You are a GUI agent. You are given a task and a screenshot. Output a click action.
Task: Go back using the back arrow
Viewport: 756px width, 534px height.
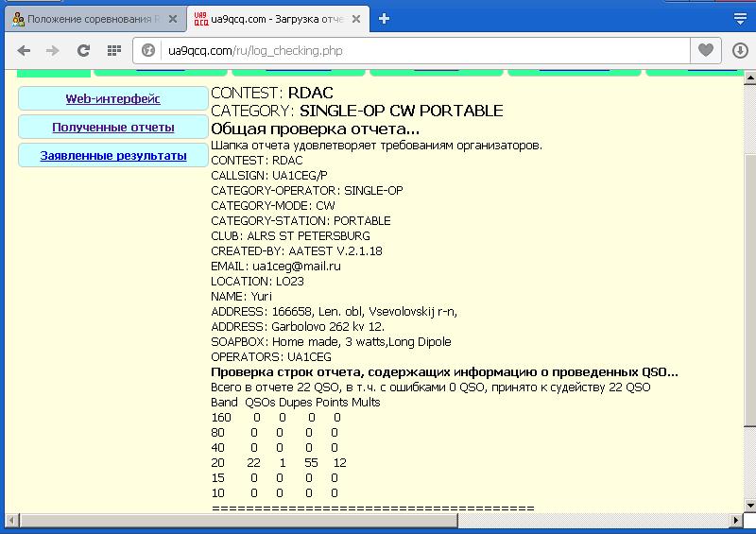point(24,50)
